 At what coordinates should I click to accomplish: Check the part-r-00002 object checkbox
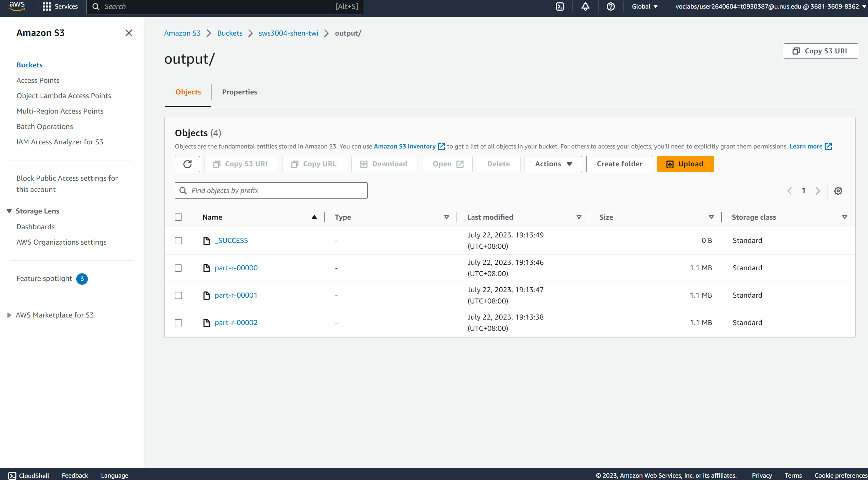click(x=178, y=323)
